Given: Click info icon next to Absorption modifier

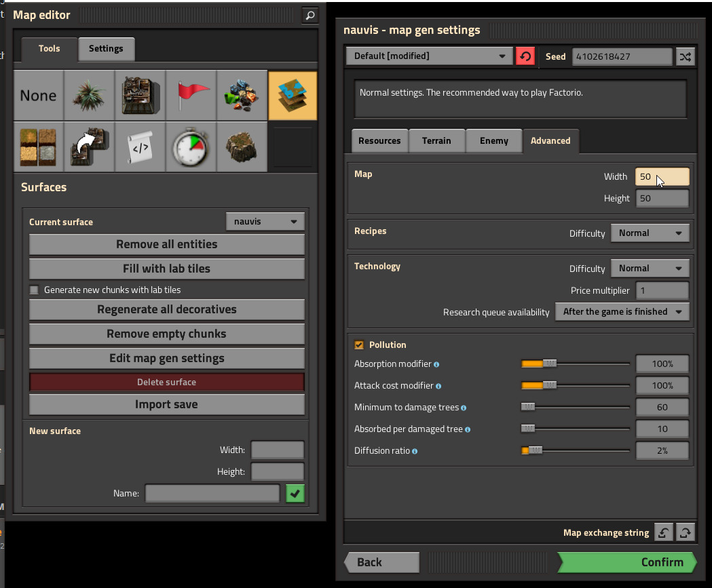Looking at the screenshot, I should pos(436,364).
